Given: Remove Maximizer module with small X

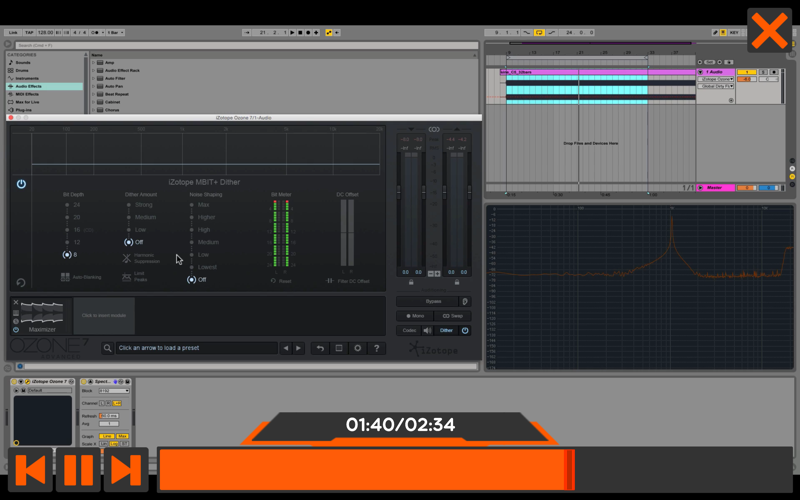Looking at the screenshot, I should click(x=16, y=303).
